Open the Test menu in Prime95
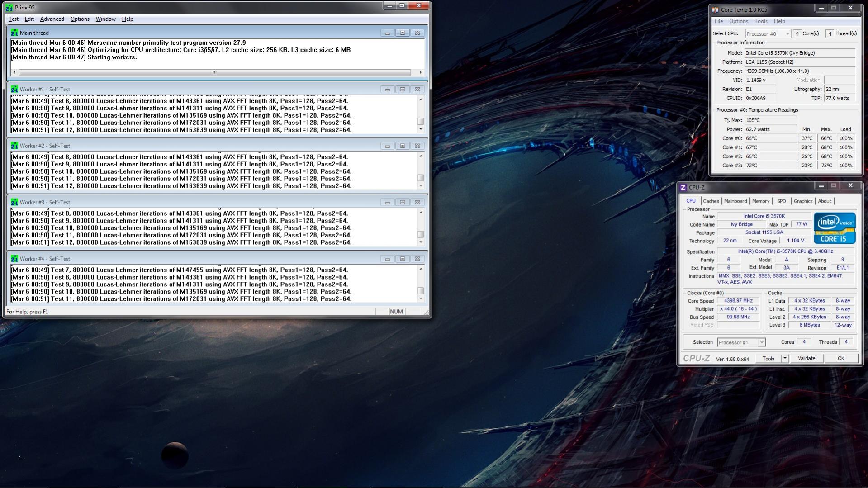 (x=14, y=19)
